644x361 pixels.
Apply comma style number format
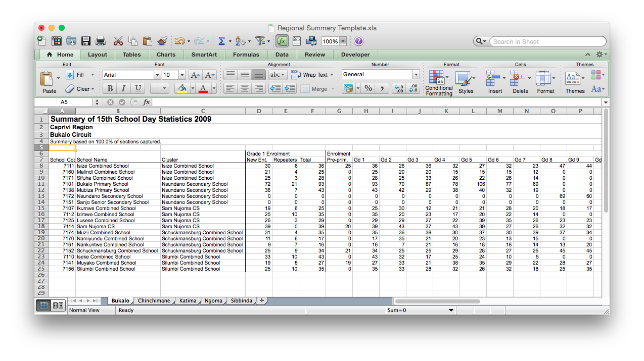click(382, 88)
